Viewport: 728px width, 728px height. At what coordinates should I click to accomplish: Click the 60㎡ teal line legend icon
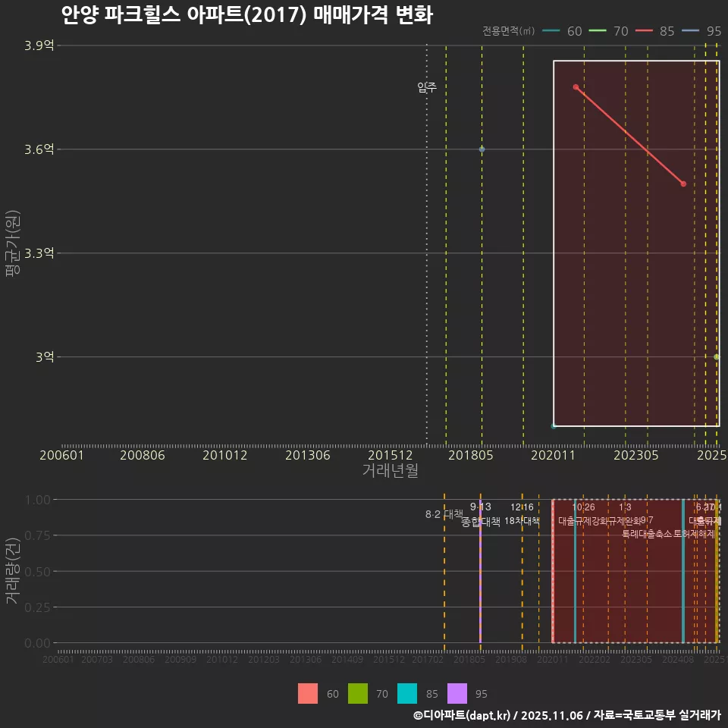pyautogui.click(x=550, y=32)
